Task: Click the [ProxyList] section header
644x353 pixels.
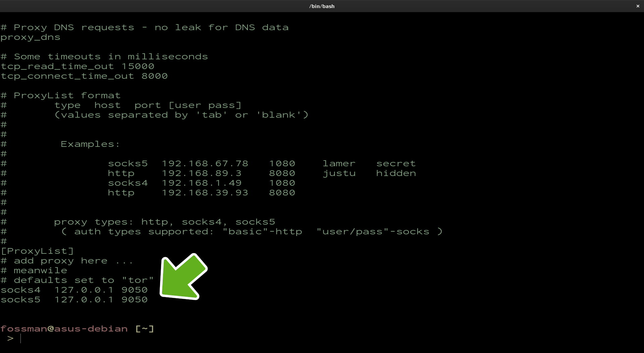Action: (x=37, y=251)
